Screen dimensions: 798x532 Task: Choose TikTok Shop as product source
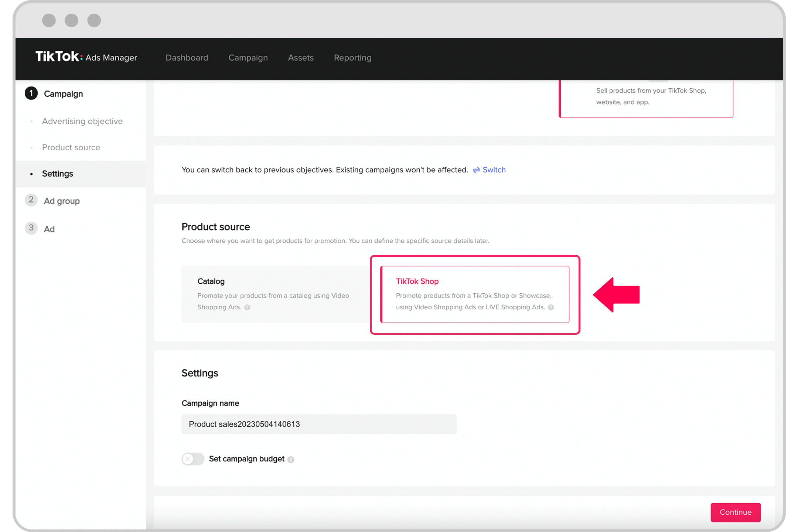tap(475, 294)
